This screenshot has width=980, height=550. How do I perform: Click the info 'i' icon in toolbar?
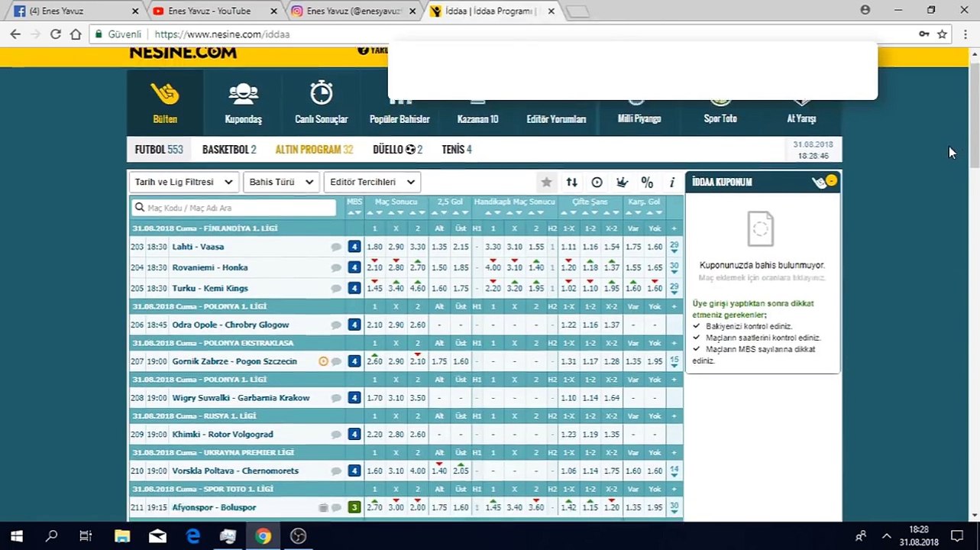click(x=672, y=182)
